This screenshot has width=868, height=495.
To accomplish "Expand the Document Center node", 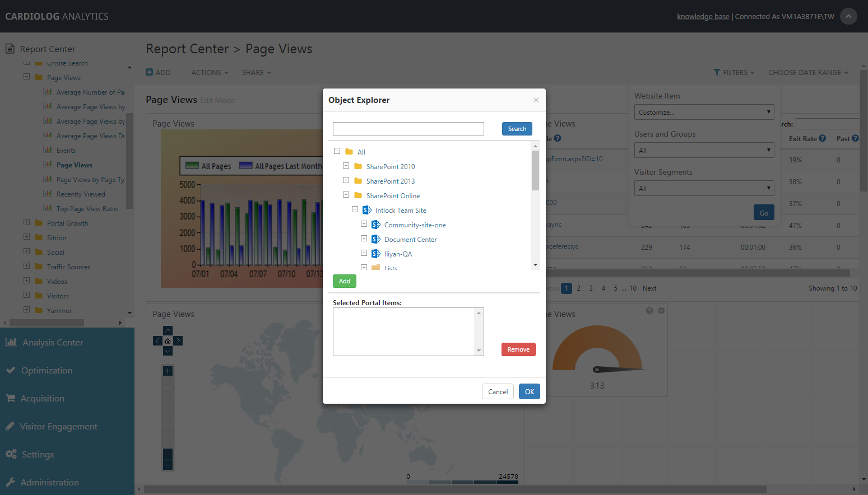I will pyautogui.click(x=364, y=239).
